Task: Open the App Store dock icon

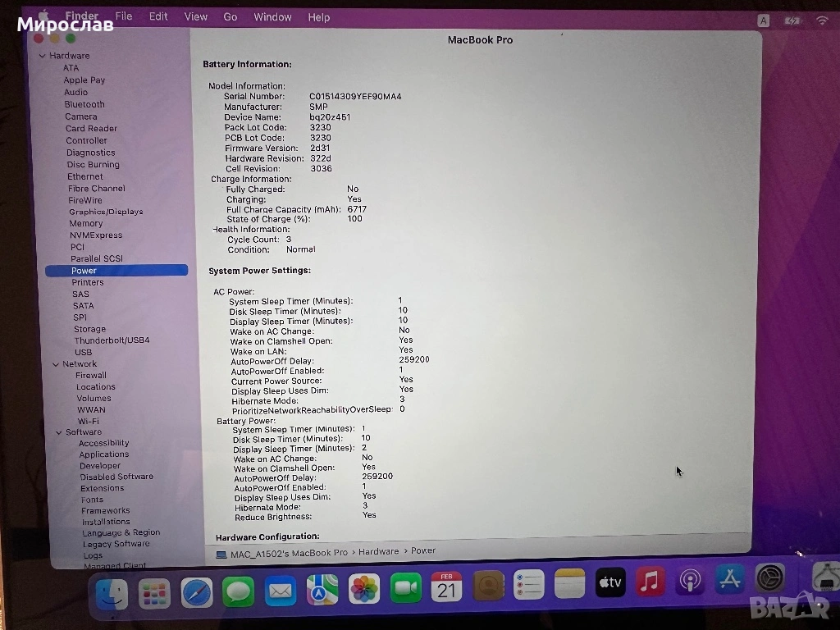Action: pos(729,579)
